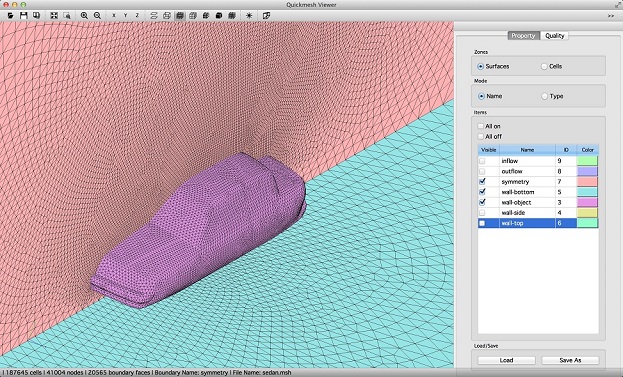Change the inflow color swatch
The image size is (623, 377).
[x=587, y=161]
